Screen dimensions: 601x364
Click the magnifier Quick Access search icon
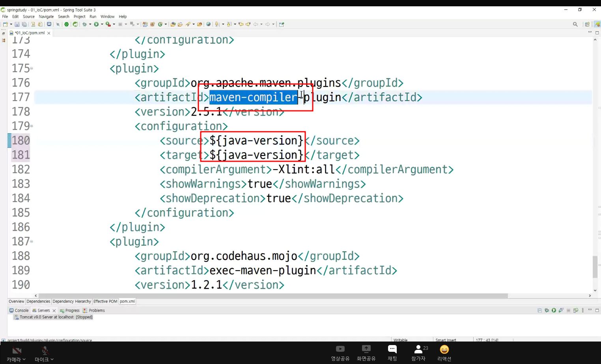tap(575, 24)
